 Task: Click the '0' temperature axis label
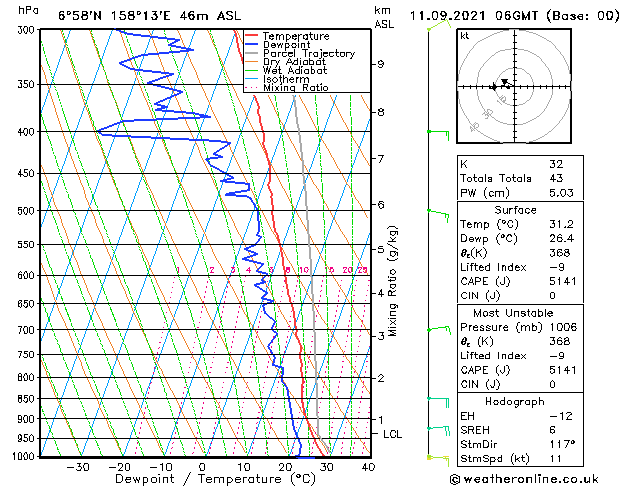202,467
